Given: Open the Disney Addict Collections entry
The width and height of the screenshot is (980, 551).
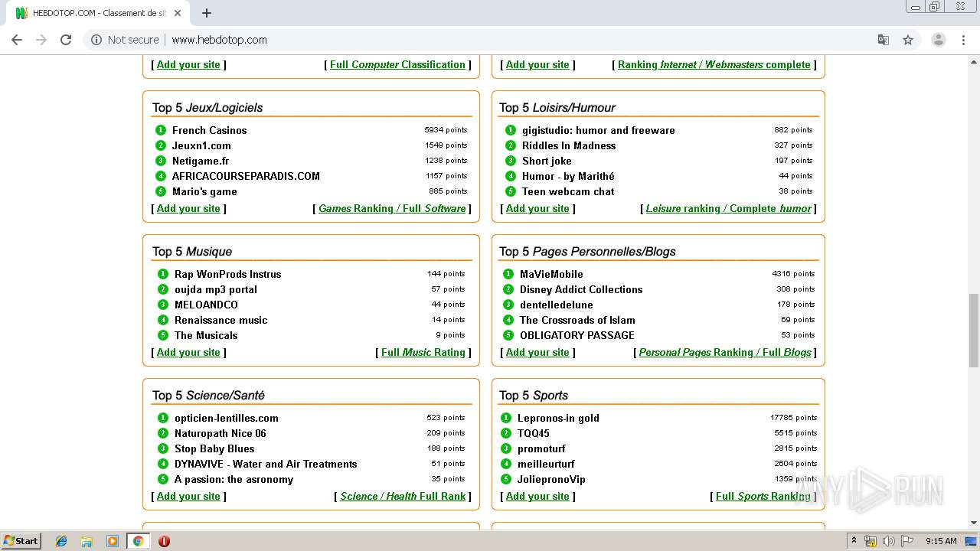Looking at the screenshot, I should click(x=581, y=289).
